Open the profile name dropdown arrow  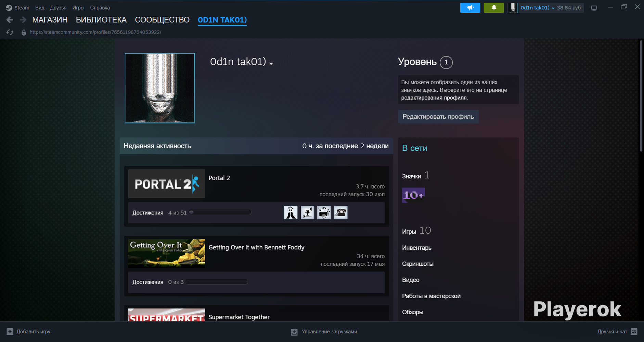(271, 64)
